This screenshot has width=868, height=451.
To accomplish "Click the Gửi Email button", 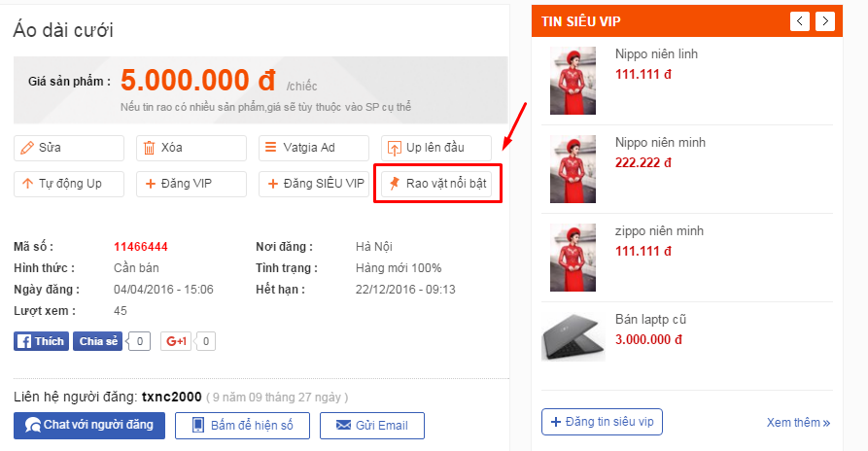I will point(372,426).
